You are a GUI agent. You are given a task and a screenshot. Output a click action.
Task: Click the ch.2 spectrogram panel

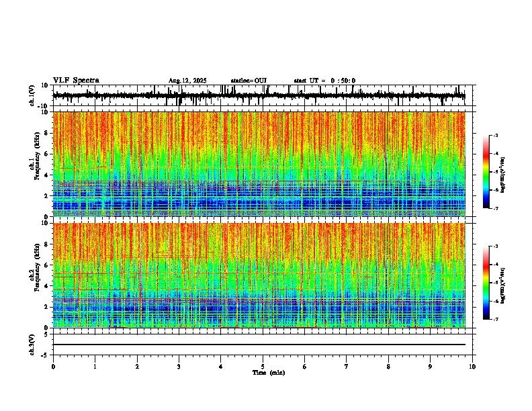tap(259, 275)
